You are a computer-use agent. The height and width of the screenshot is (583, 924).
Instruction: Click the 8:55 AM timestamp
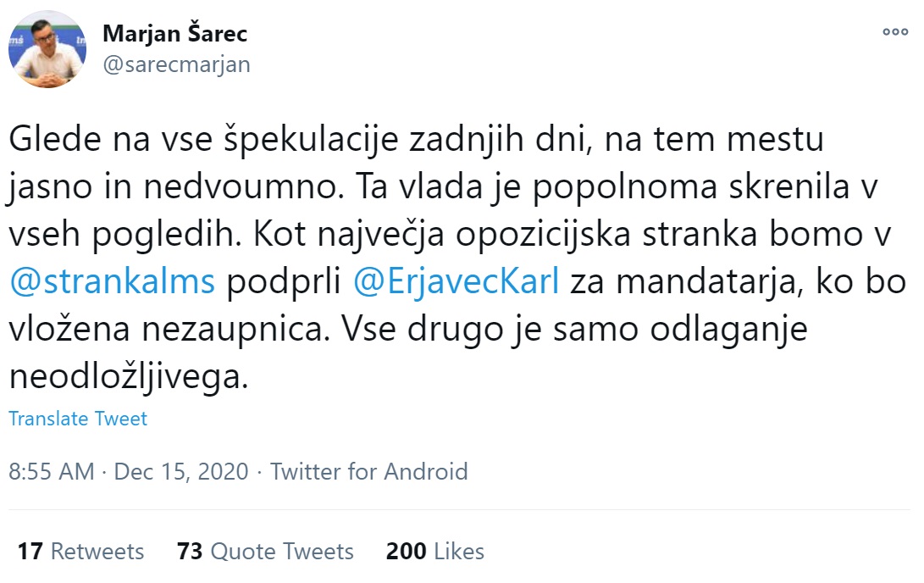pyautogui.click(x=52, y=471)
